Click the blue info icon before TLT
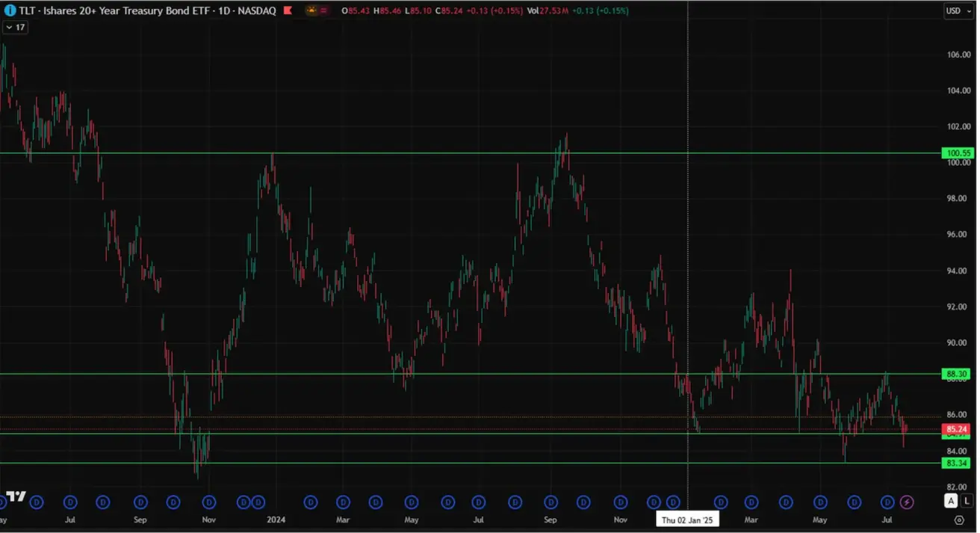The width and height of the screenshot is (980, 533). [x=10, y=11]
